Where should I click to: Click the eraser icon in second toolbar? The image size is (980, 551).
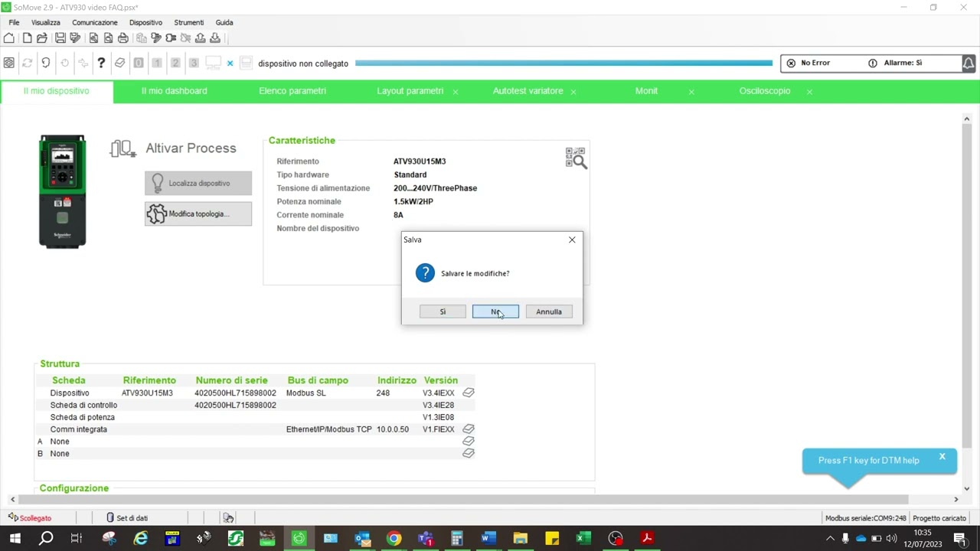(x=119, y=63)
